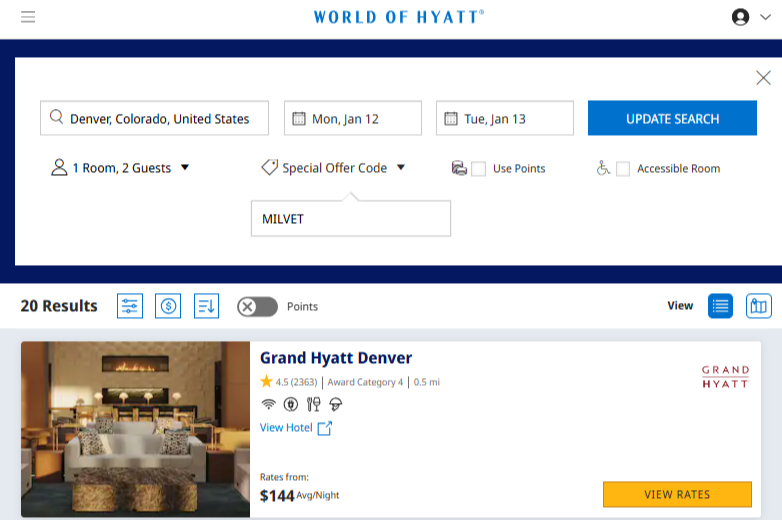Collapse the Special Offer Code dropdown
This screenshot has width=782, height=520.
point(334,168)
